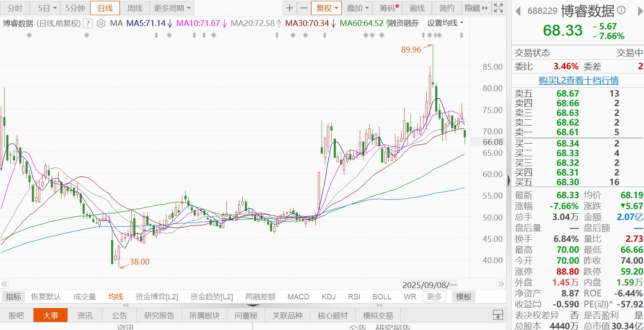Screen dimensions: 644x330
Task: Open MA settings via the gear icon
Action: [101, 24]
